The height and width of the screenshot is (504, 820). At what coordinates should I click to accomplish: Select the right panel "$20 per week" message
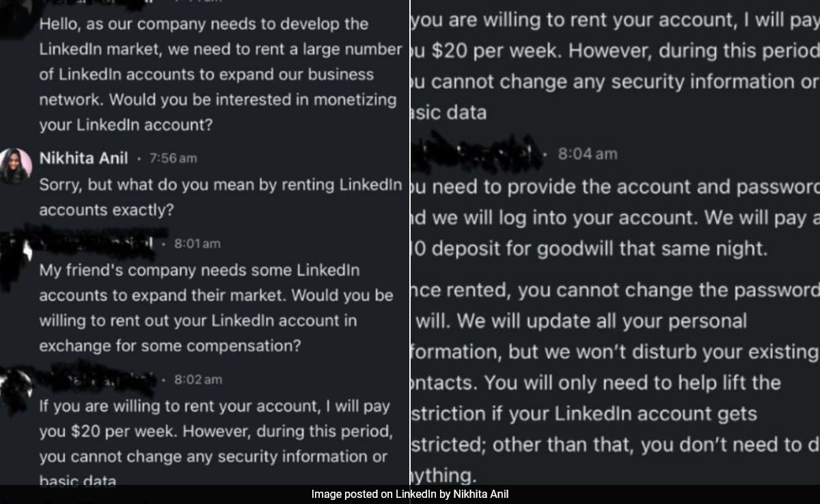(x=615, y=66)
